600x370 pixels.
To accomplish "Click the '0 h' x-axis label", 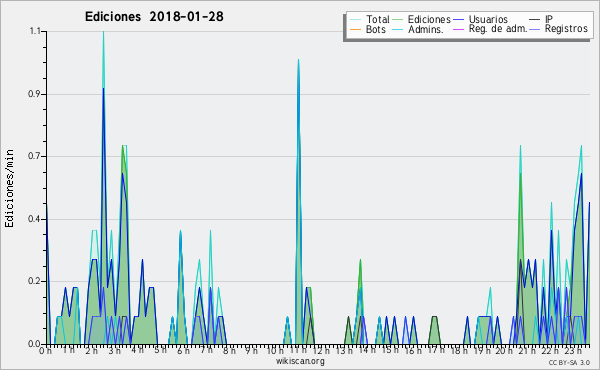I will (45, 351).
